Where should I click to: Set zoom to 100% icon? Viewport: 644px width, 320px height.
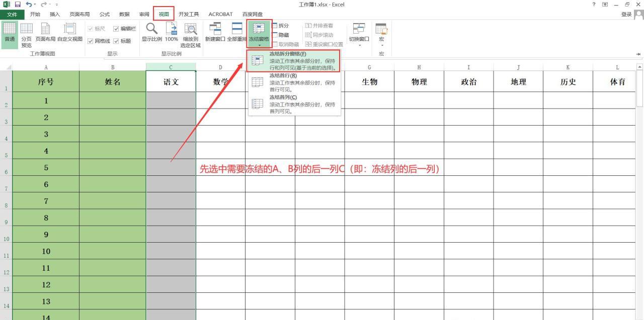coord(172,32)
